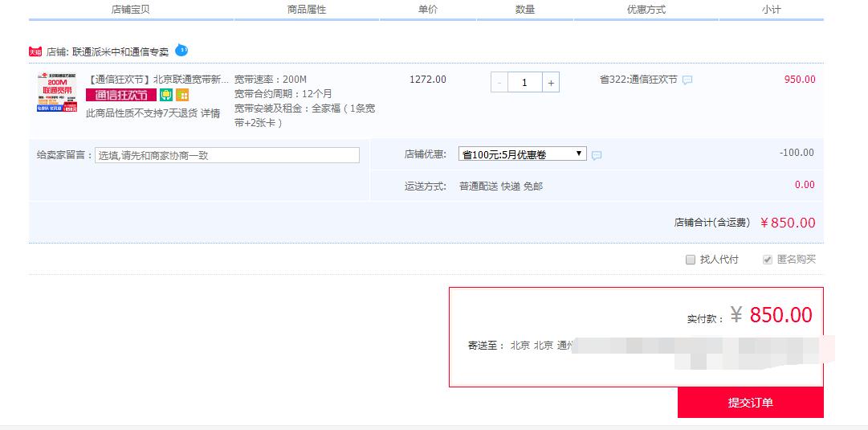
Task: Open the 200M broadband product thumbnail
Action: coord(57,92)
